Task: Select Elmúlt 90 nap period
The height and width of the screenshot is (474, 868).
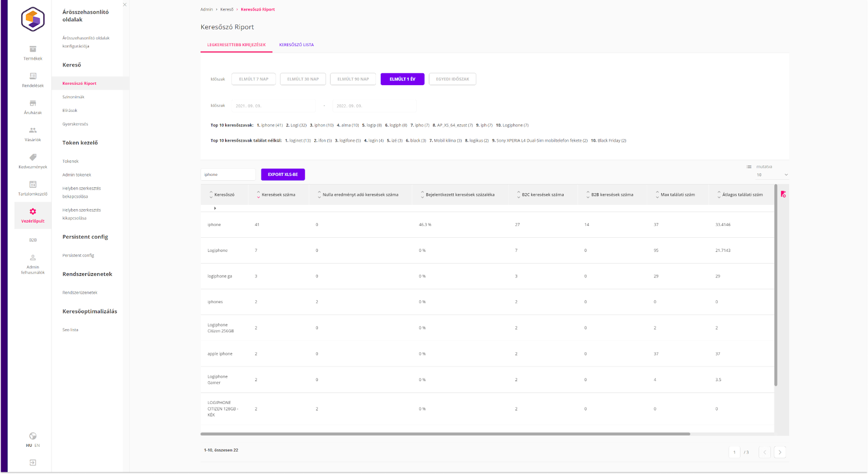Action: click(353, 79)
